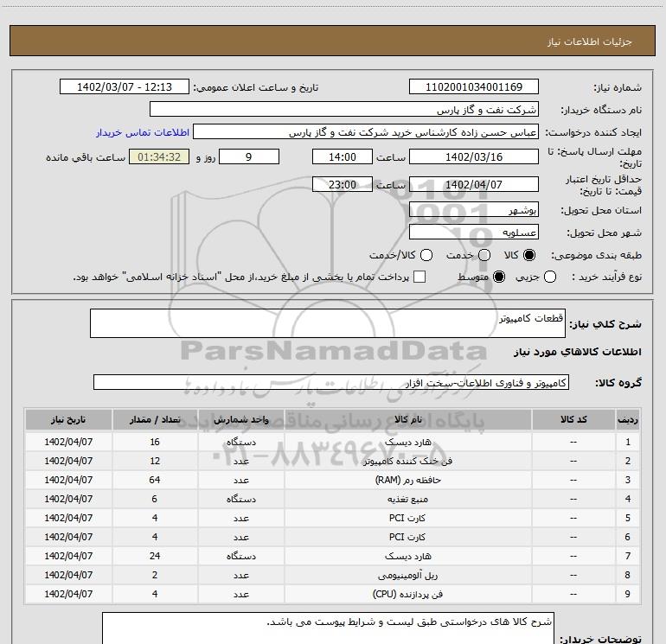Click quantity 24 in row 7
This screenshot has width=666, height=644.
155,556
